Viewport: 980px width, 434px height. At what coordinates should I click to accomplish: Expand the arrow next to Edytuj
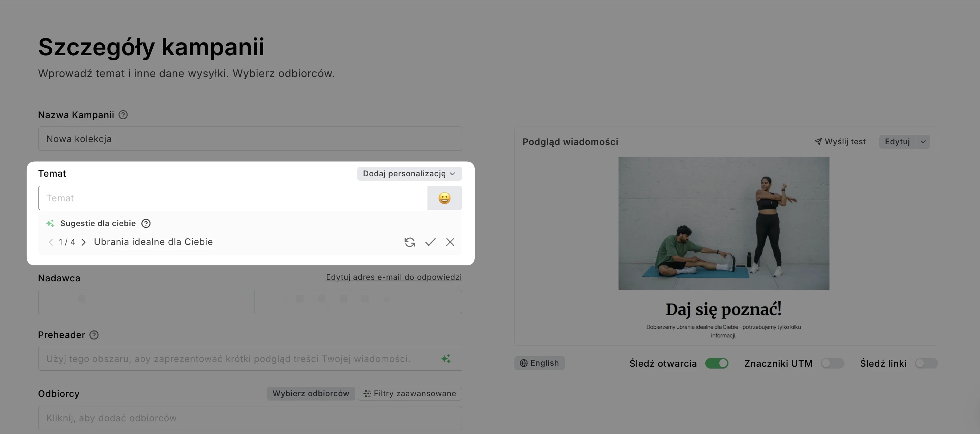pos(923,141)
